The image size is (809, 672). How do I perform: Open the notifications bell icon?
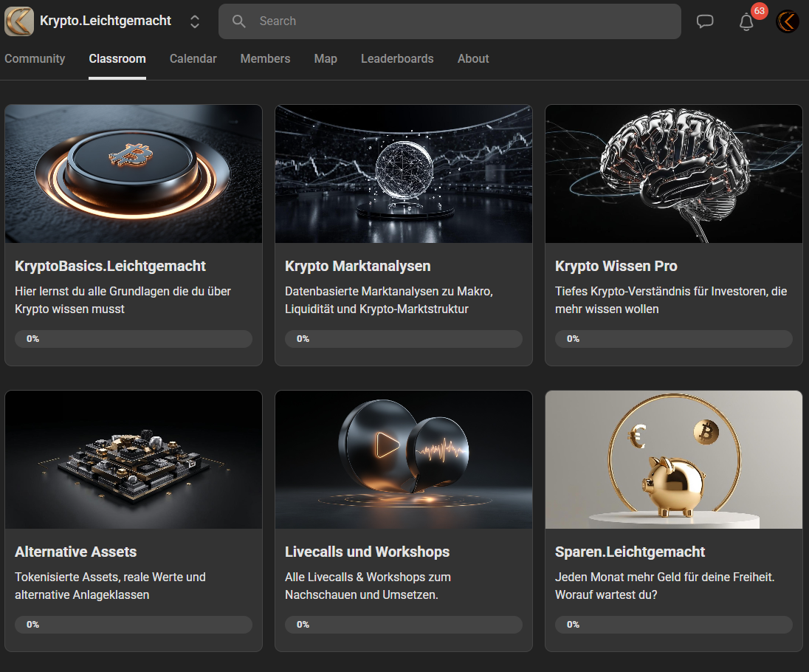(746, 22)
